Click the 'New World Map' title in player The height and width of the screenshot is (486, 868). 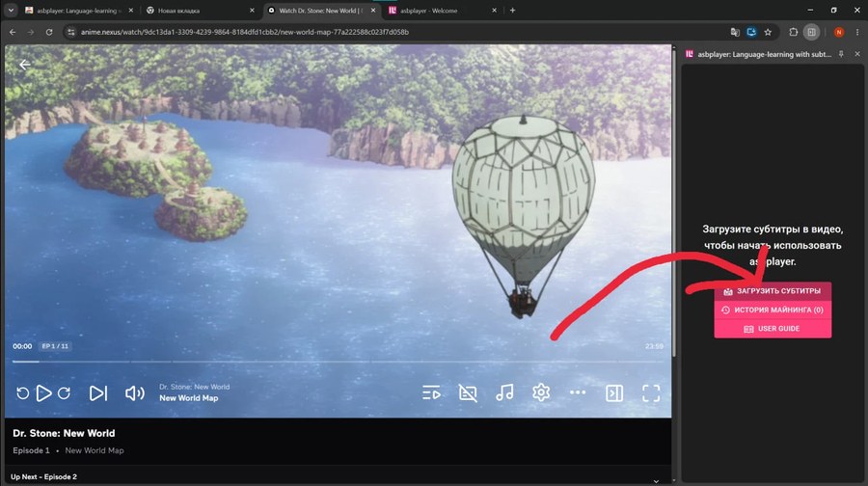(189, 398)
